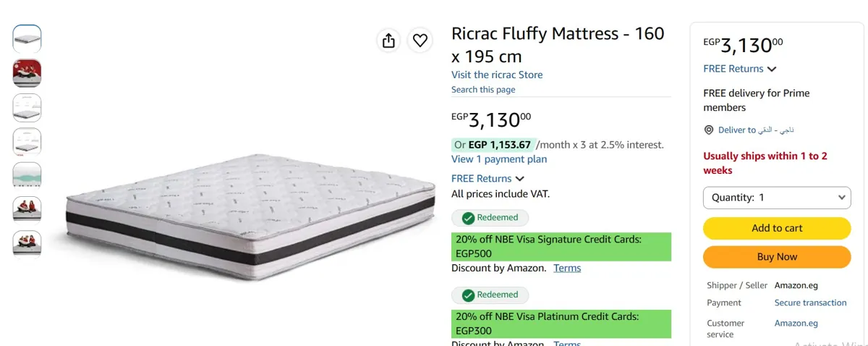Open the last thumbnail at the bottom of the list

coord(27,242)
